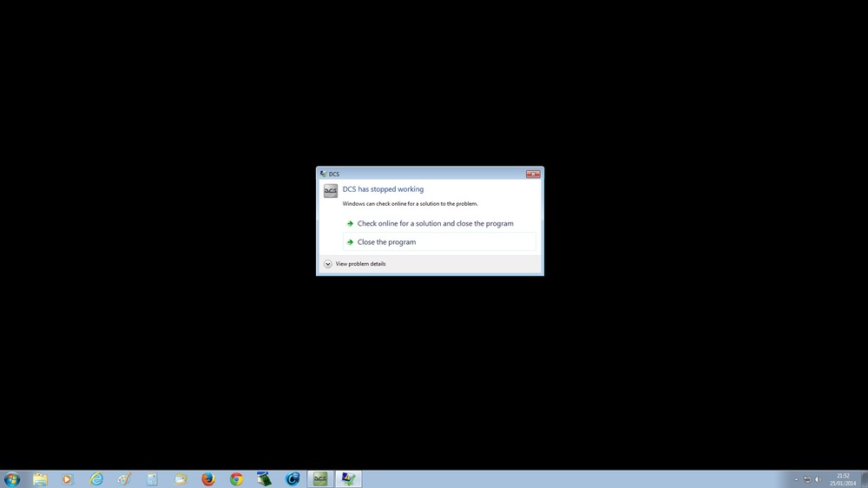The image size is (868, 488).
Task: Click the DCS logo in the dialog
Action: click(331, 190)
